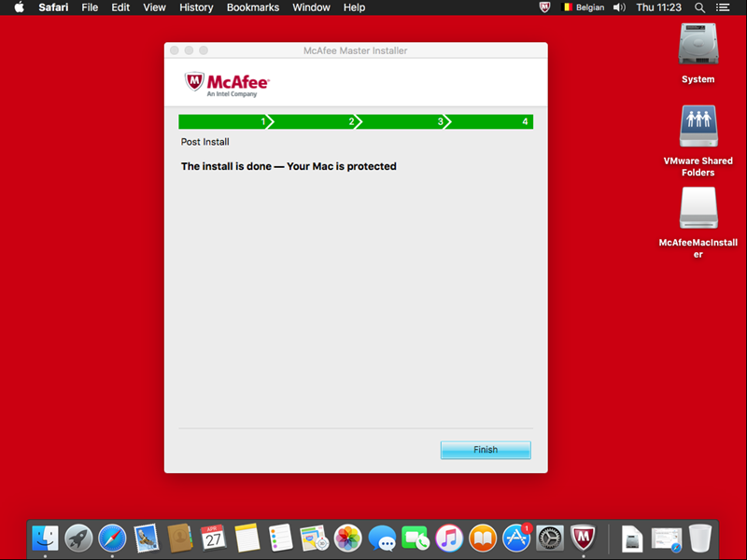
Task: Minimize the McAfee Master Installer window
Action: point(189,50)
